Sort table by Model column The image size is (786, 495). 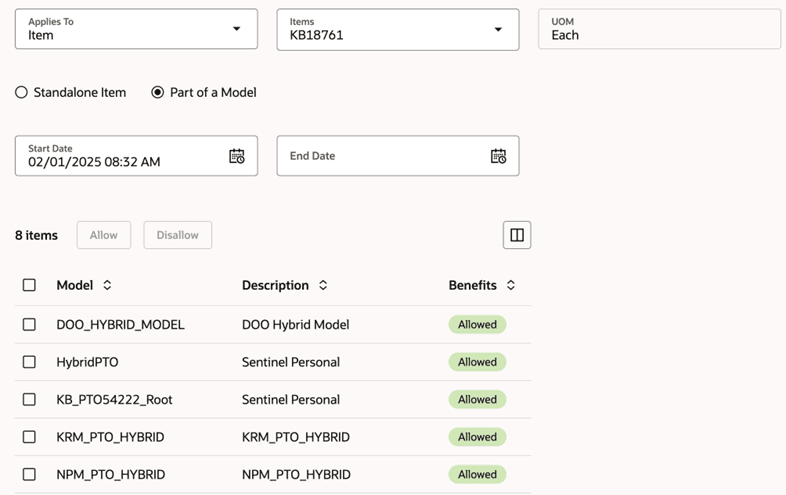[x=107, y=285]
